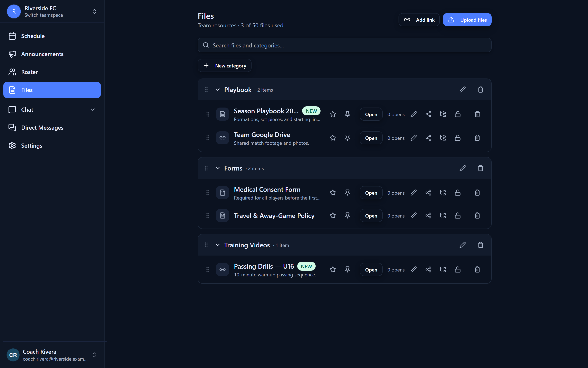Rename the Forms category

(x=463, y=168)
